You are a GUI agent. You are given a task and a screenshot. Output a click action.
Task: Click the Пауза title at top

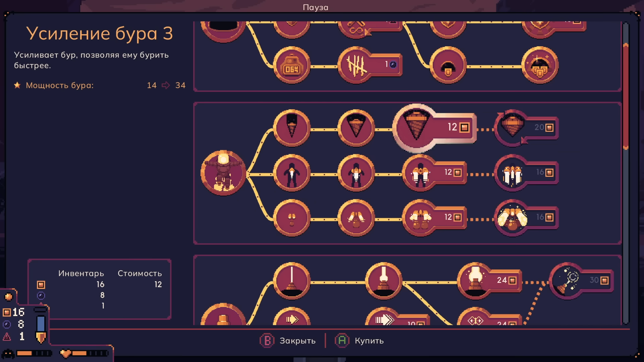315,7
